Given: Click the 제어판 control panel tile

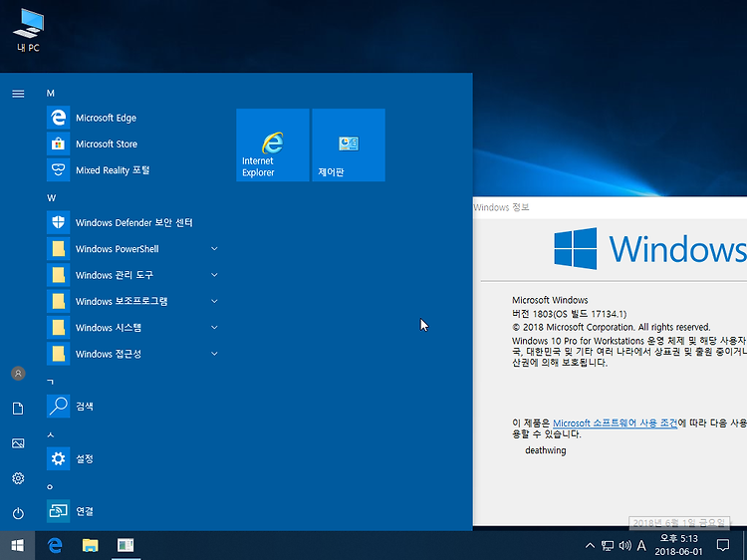Looking at the screenshot, I should 349,144.
